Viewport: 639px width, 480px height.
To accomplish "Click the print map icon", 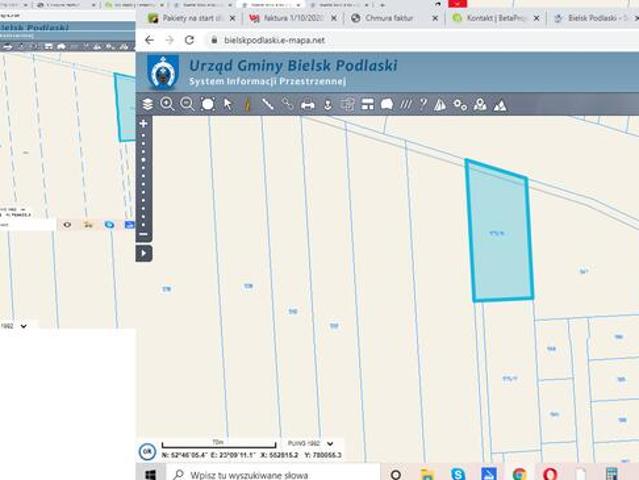I will (308, 104).
